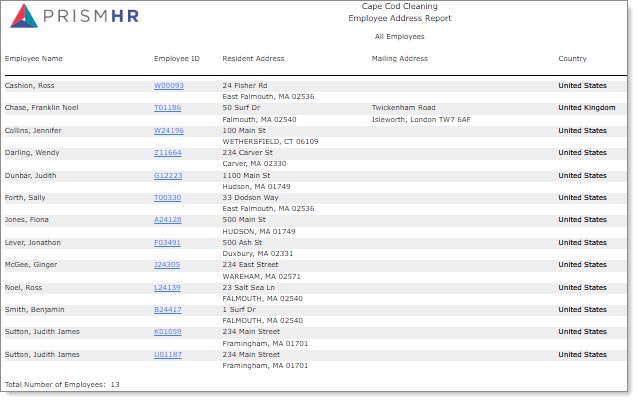Open employee ID G12223 link
The width and height of the screenshot is (638, 402).
168,176
